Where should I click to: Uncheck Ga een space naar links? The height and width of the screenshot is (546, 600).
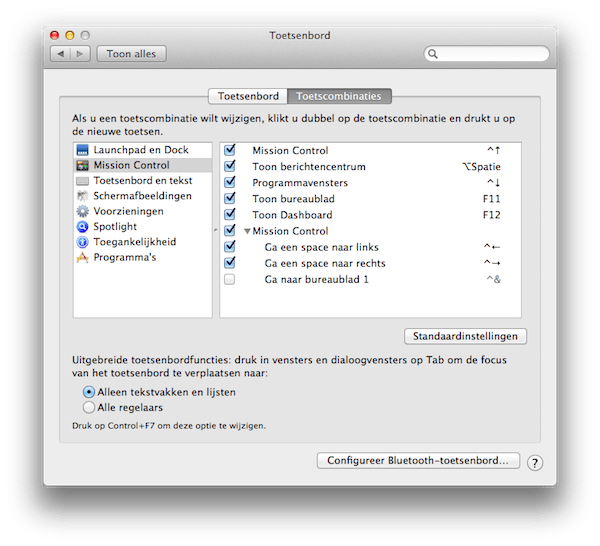click(x=230, y=246)
